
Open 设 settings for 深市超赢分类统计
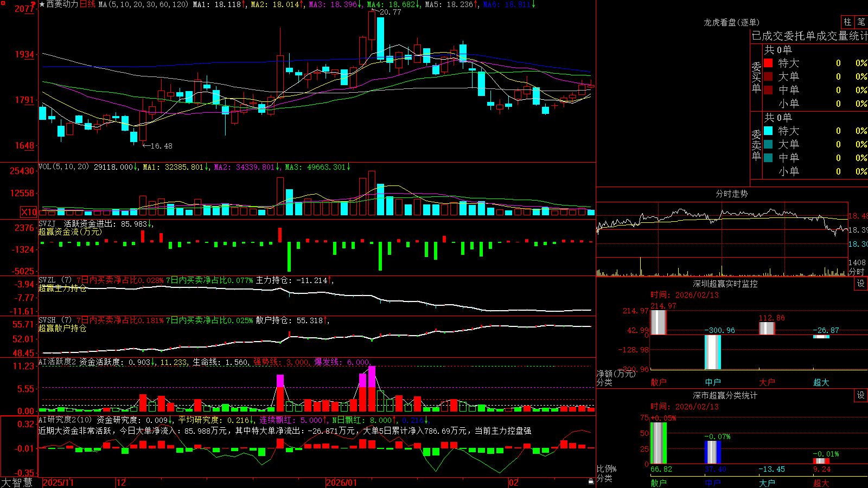(x=860, y=395)
